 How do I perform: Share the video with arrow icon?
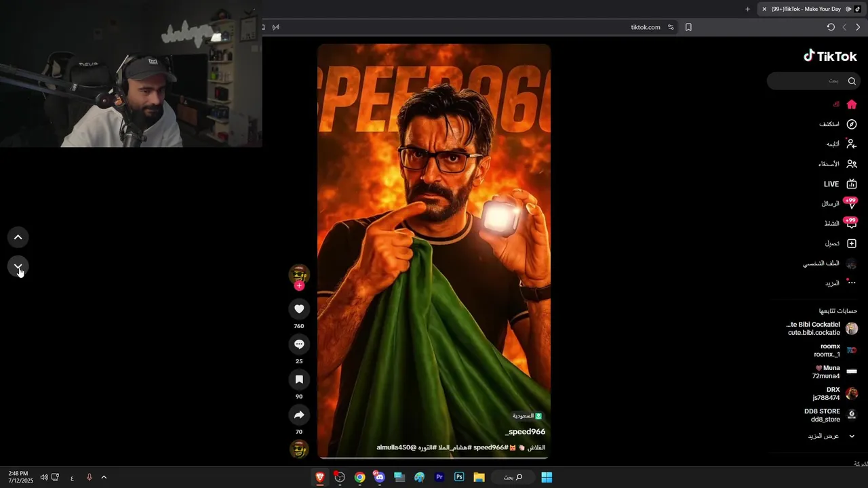[299, 415]
